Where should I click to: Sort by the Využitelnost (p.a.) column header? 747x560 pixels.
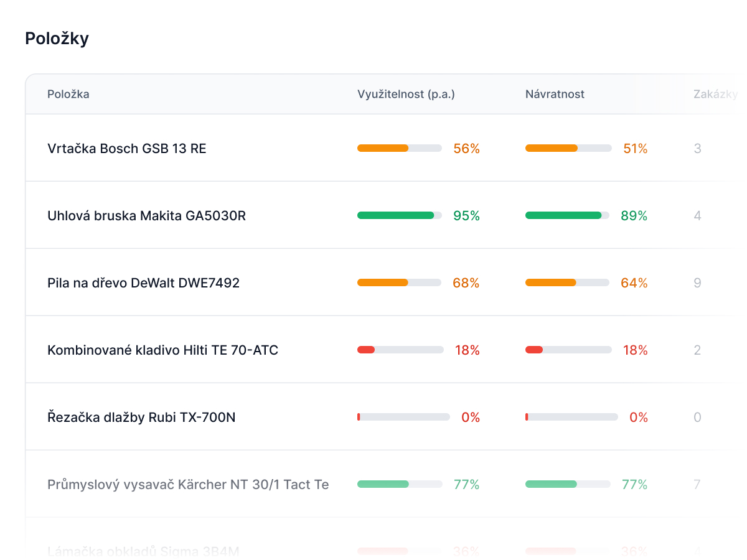tap(406, 95)
